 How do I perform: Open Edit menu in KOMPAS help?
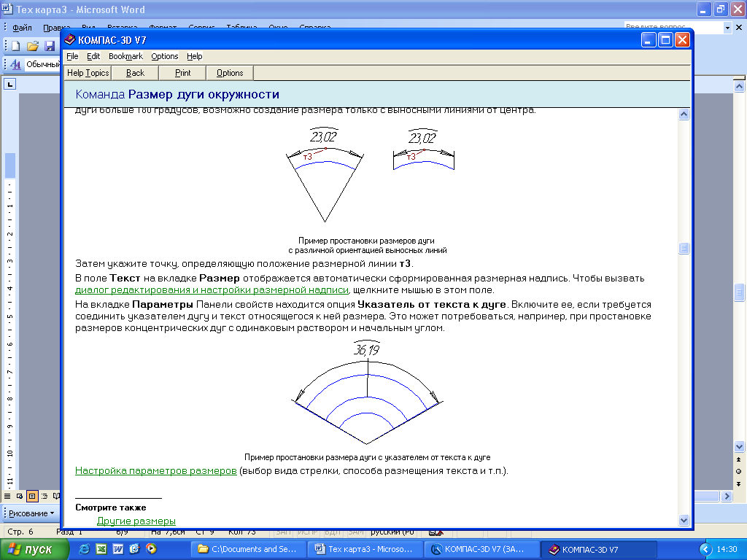[93, 56]
